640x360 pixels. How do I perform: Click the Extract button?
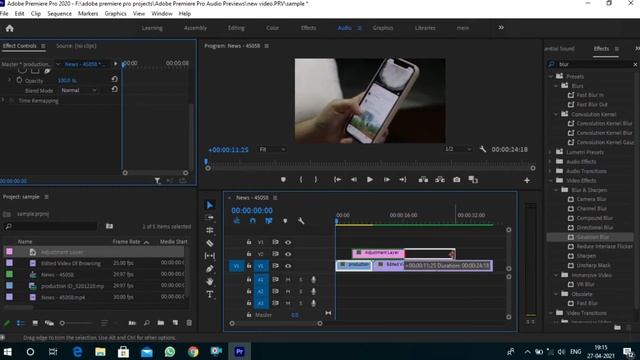point(440,180)
